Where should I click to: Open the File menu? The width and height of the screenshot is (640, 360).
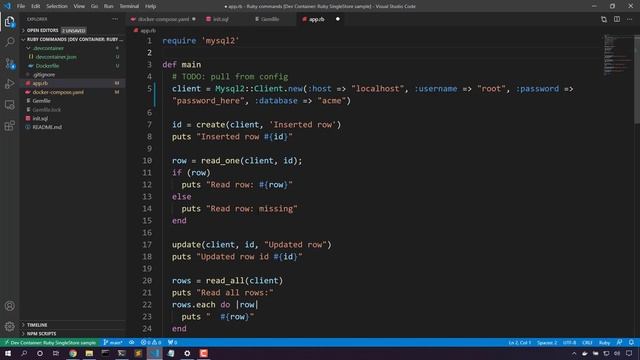click(x=21, y=6)
